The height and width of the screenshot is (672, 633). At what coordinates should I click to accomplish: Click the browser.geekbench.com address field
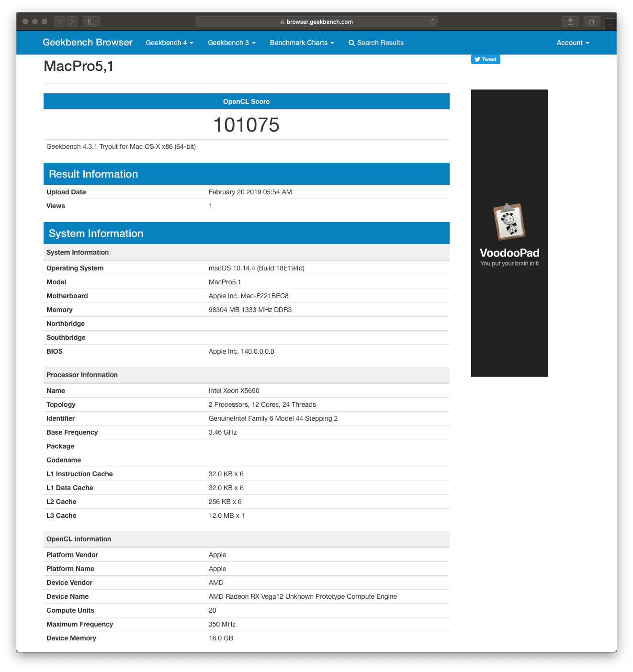316,22
